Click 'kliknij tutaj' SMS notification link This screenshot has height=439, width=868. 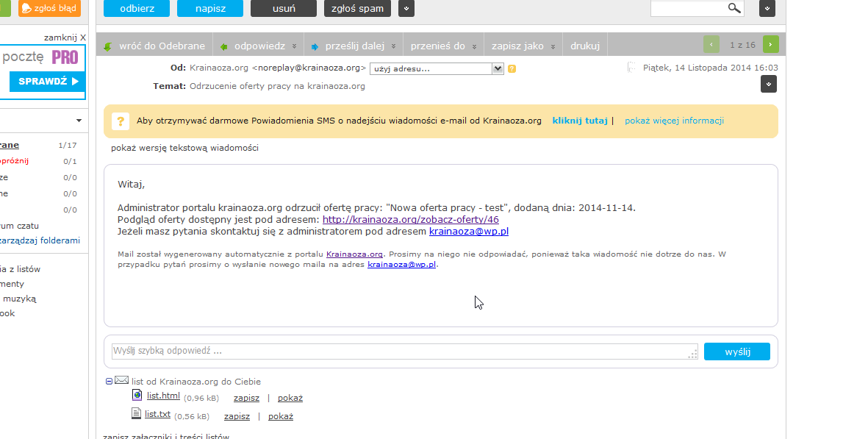[579, 121]
